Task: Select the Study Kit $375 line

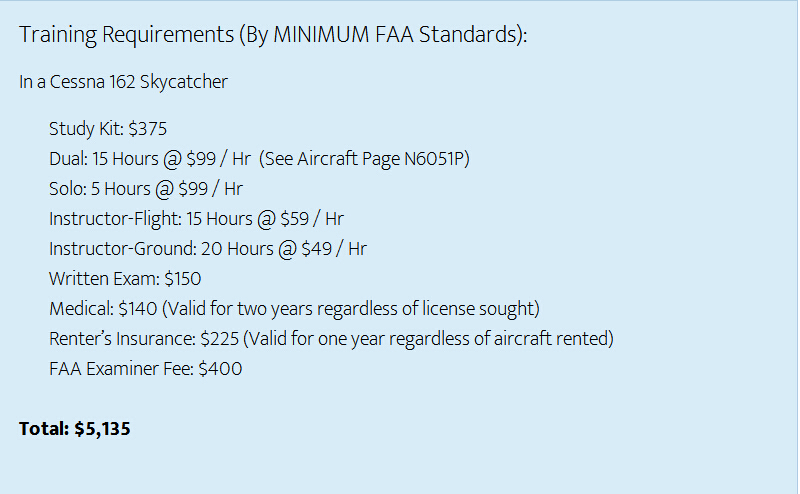Action: pos(108,129)
